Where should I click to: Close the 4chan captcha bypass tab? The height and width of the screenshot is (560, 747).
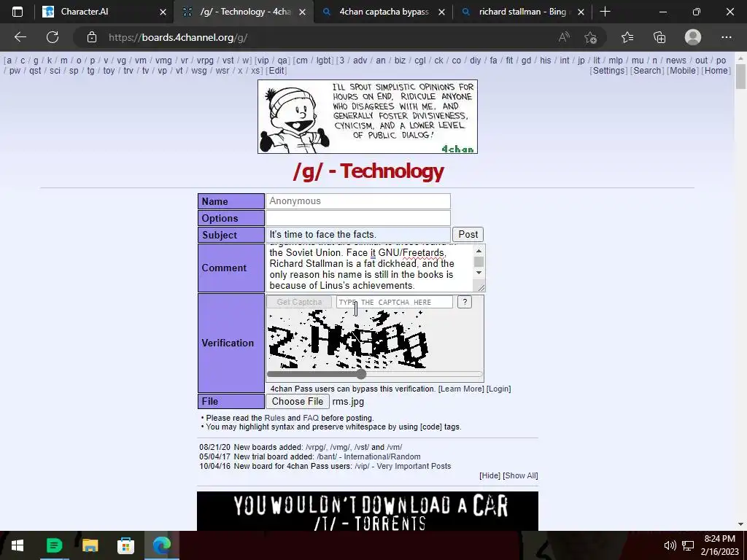pos(441,12)
